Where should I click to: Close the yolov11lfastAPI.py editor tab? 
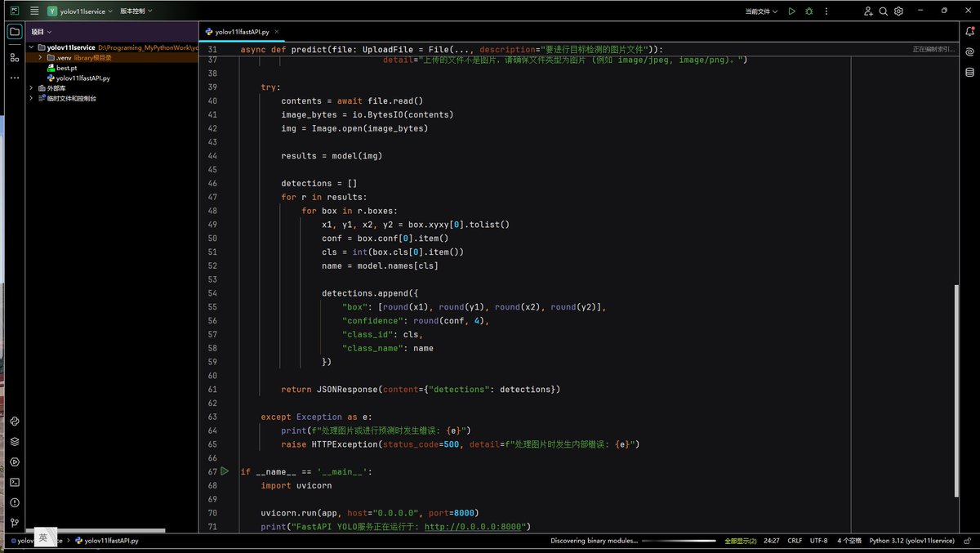click(277, 32)
